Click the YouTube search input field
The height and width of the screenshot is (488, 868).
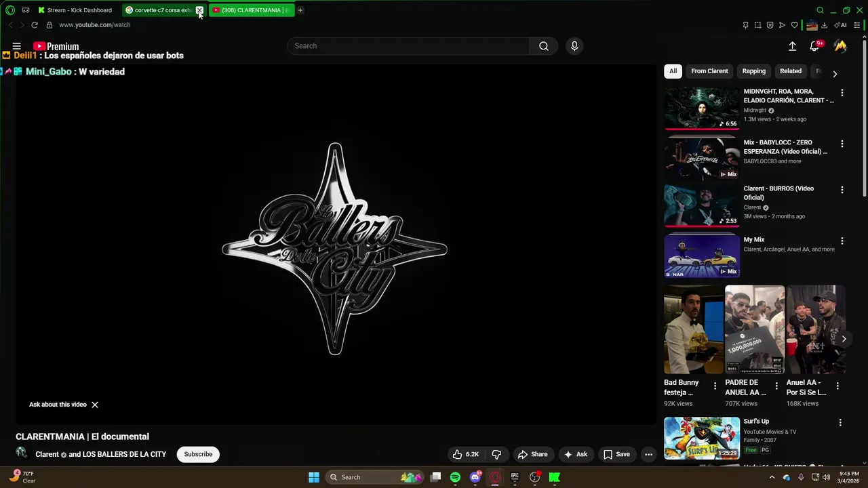(408, 46)
